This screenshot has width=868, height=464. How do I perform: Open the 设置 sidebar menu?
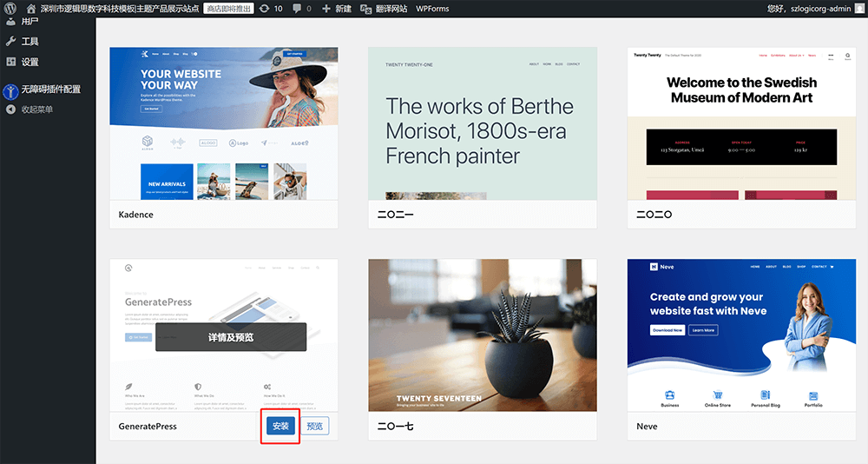point(30,62)
